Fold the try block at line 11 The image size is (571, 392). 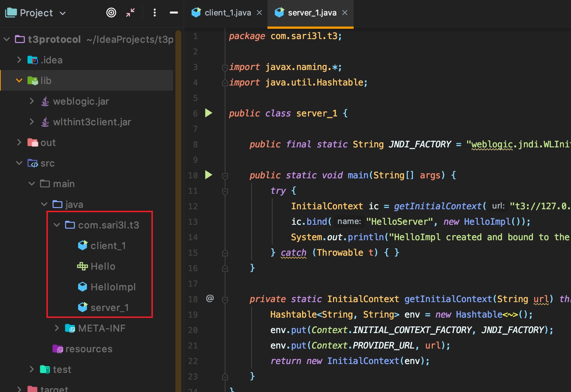tap(225, 191)
